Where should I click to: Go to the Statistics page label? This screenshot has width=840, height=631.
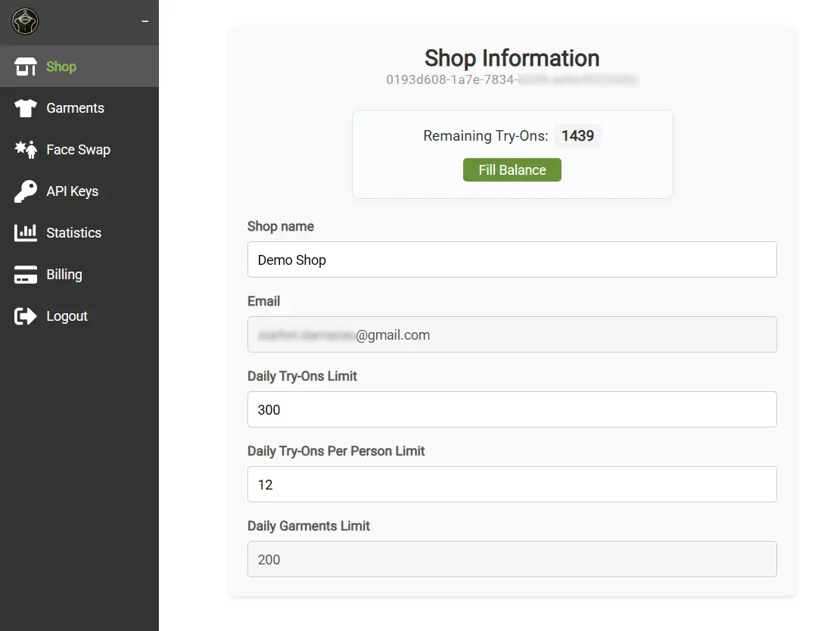point(73,233)
